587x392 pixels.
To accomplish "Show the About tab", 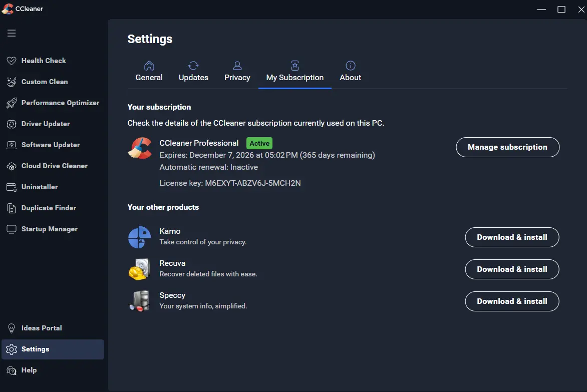I will tap(351, 72).
